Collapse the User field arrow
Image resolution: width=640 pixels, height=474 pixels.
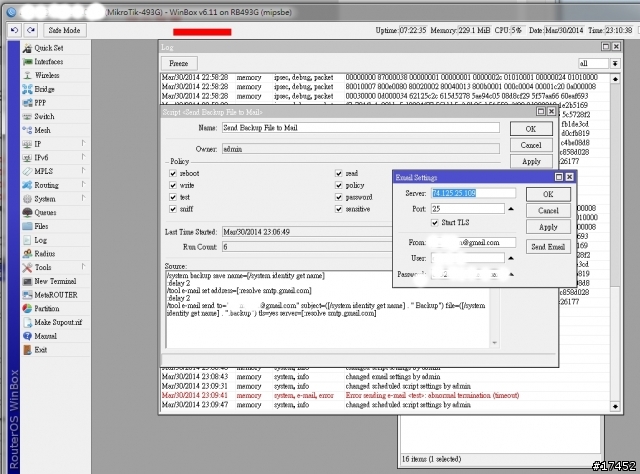tap(511, 258)
